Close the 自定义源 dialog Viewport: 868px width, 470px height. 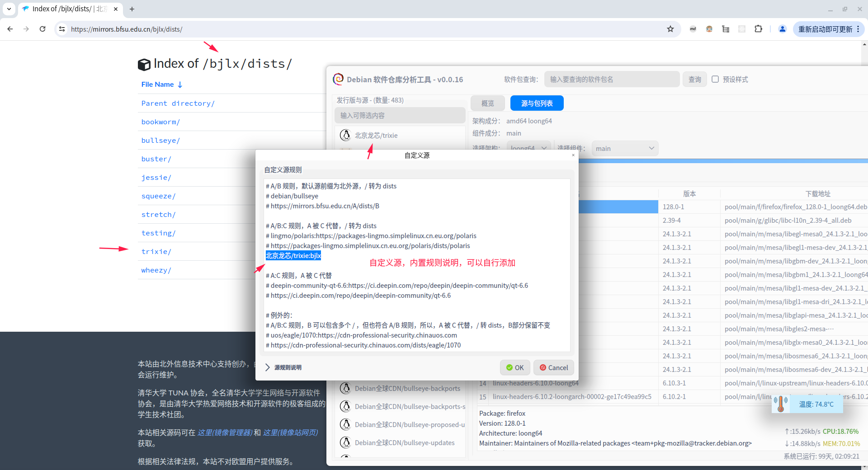(x=573, y=155)
